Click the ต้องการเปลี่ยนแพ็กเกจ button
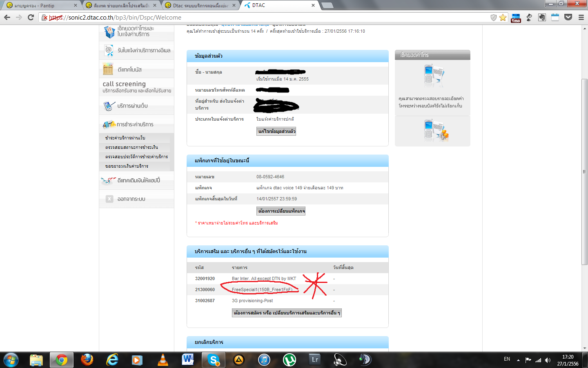588x368 pixels. click(281, 211)
